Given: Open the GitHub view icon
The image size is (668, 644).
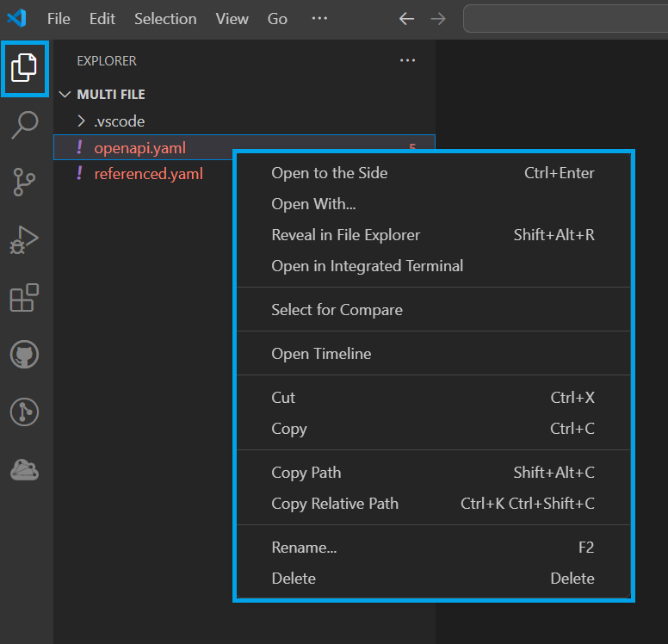Looking at the screenshot, I should [24, 354].
